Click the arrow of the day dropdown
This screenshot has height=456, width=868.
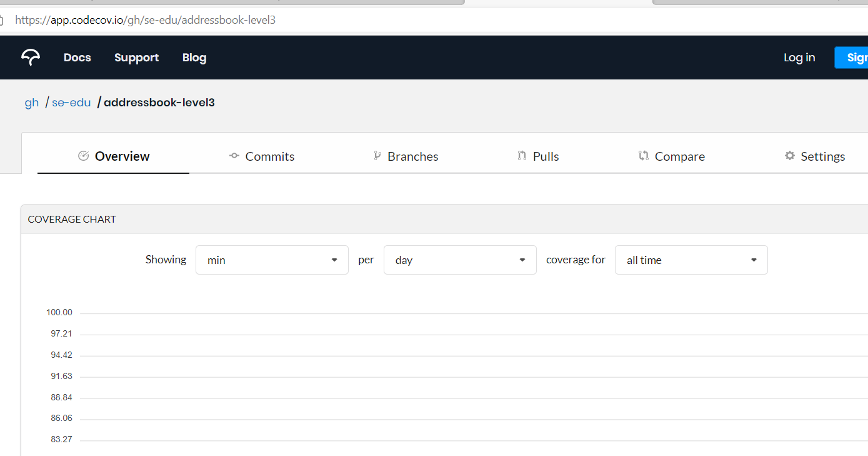[x=522, y=260]
